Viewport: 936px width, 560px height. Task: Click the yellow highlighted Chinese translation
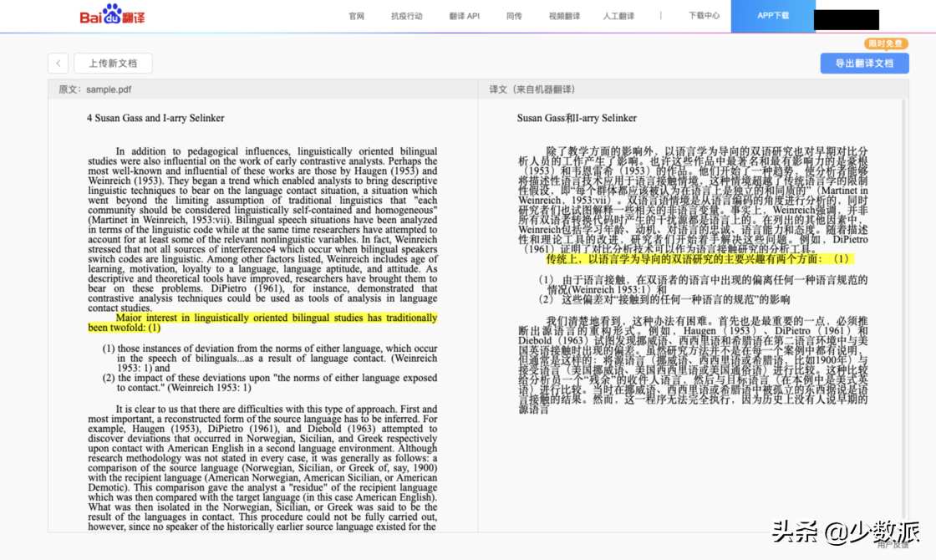pyautogui.click(x=697, y=259)
